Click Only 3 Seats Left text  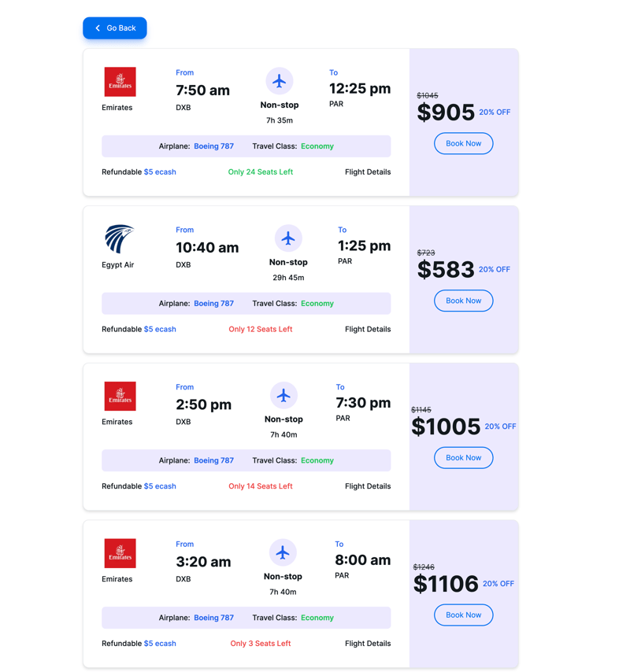pyautogui.click(x=261, y=644)
